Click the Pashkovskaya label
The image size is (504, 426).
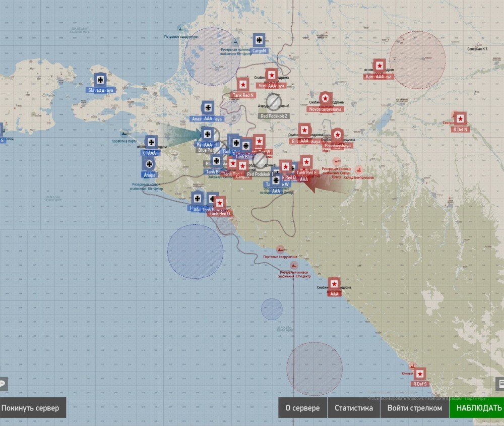(x=338, y=146)
